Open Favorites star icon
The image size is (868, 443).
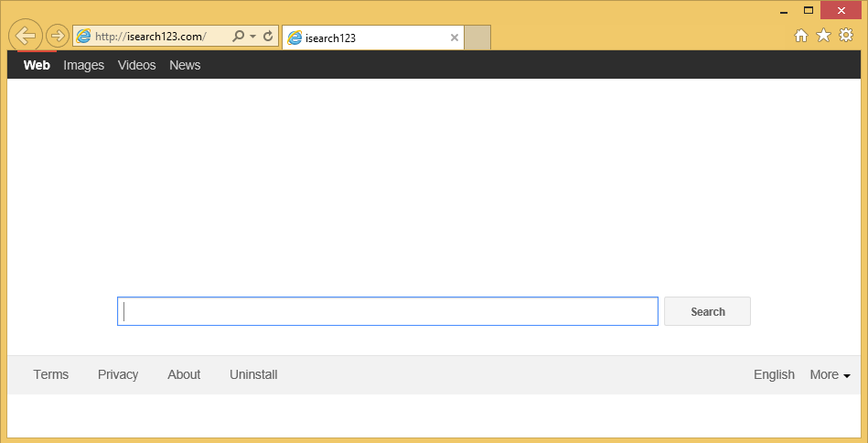pyautogui.click(x=823, y=36)
